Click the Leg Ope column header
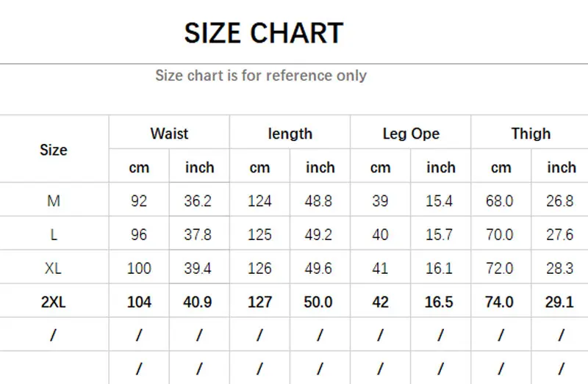This screenshot has height=384, width=588. tap(411, 134)
